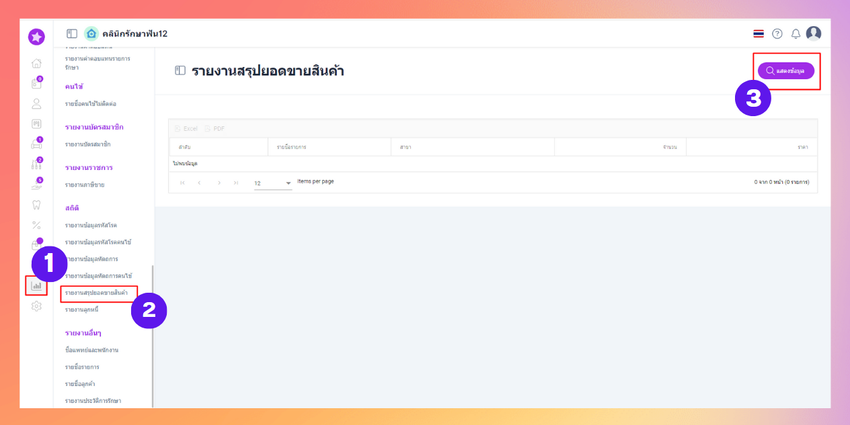
Task: Export the table with the Excel button
Action: [x=186, y=128]
